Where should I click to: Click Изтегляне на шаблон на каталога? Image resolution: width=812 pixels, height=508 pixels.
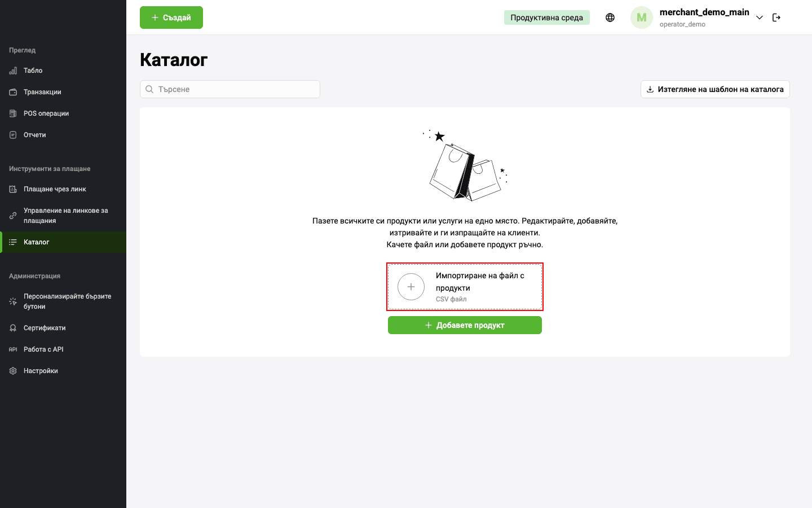point(715,89)
